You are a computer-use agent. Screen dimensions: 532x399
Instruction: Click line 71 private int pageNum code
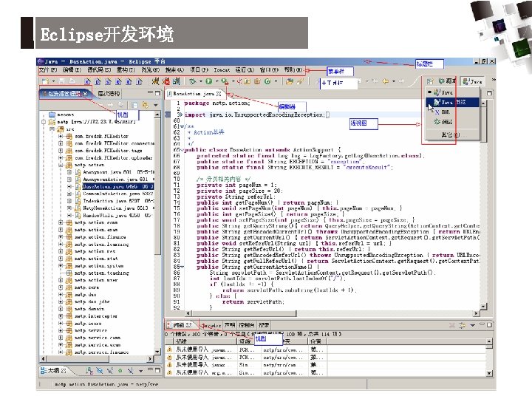[236, 185]
